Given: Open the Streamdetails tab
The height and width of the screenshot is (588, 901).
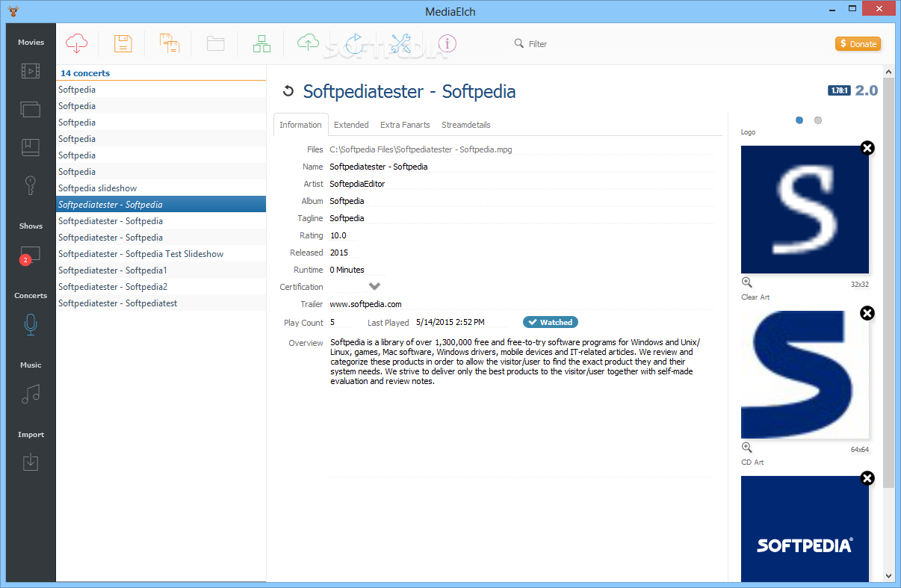Looking at the screenshot, I should coord(466,125).
